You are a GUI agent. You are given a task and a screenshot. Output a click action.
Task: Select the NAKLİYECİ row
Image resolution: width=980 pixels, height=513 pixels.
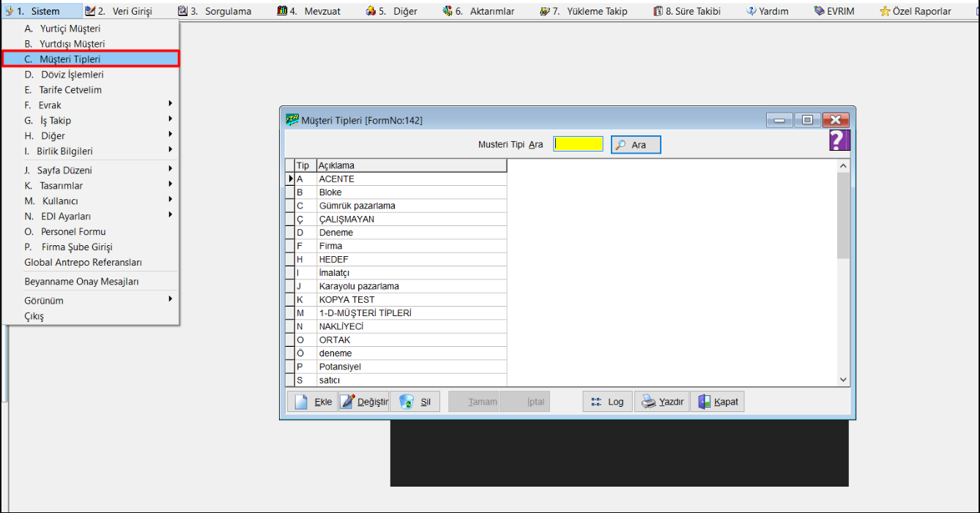(x=396, y=326)
